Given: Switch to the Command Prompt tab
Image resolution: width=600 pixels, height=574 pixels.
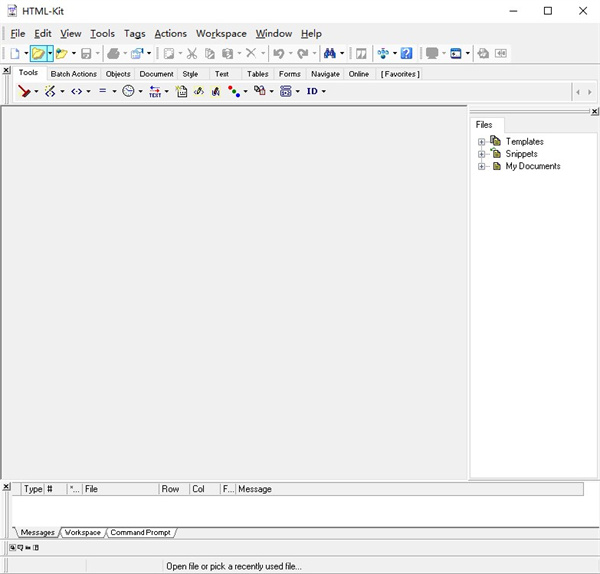Looking at the screenshot, I should [140, 532].
